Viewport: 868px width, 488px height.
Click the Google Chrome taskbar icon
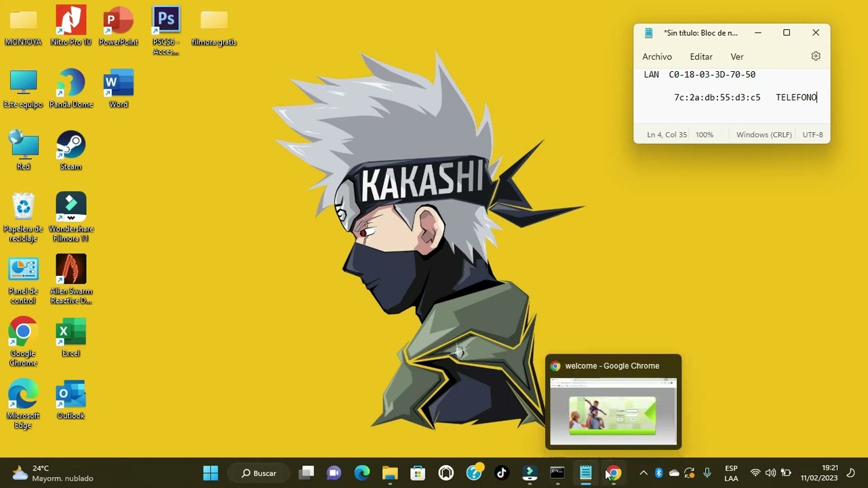[x=614, y=473]
